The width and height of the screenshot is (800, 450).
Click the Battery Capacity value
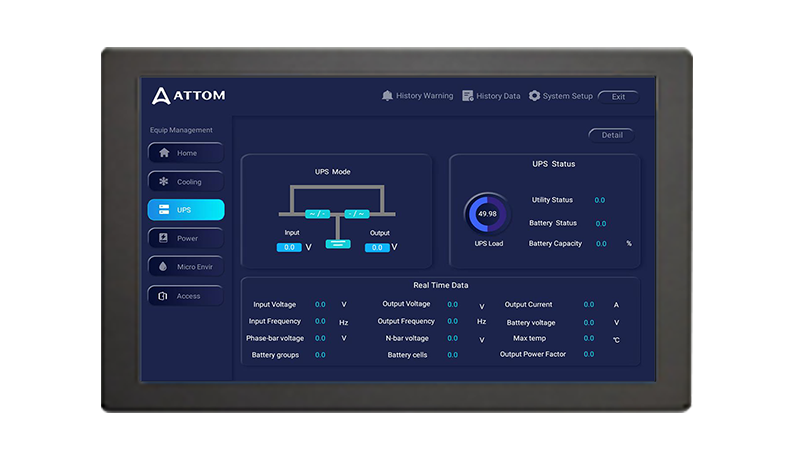pos(600,244)
